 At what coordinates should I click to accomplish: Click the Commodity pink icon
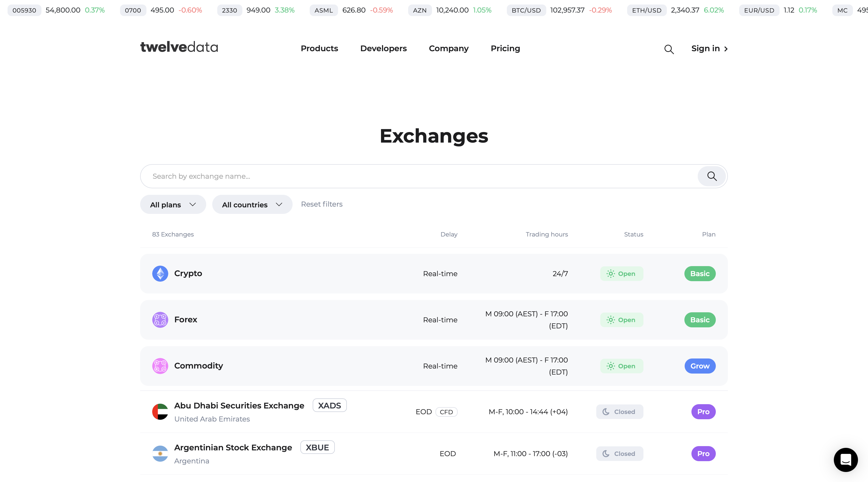point(160,366)
